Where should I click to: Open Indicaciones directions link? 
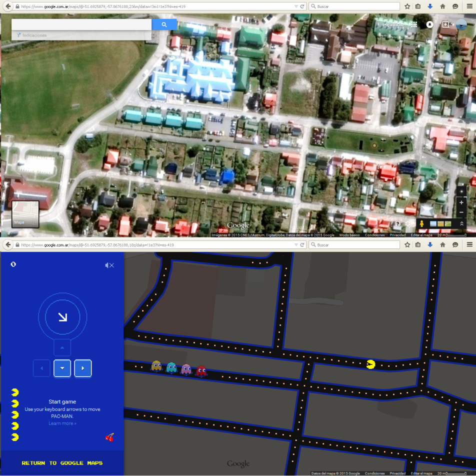click(x=31, y=35)
